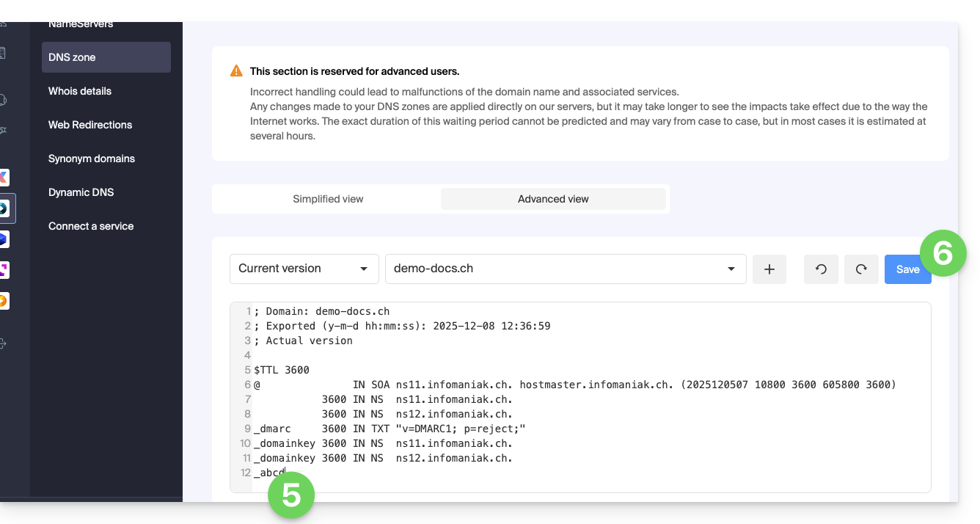
Task: Open the demo-docs.ch domain dropdown
Action: pyautogui.click(x=566, y=269)
